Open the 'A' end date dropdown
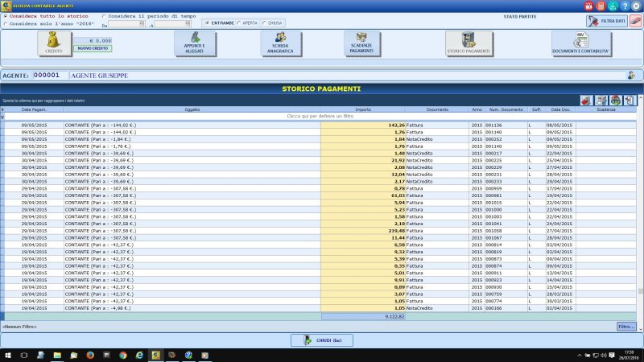Image resolution: width=644 pixels, height=362 pixels. tap(188, 24)
